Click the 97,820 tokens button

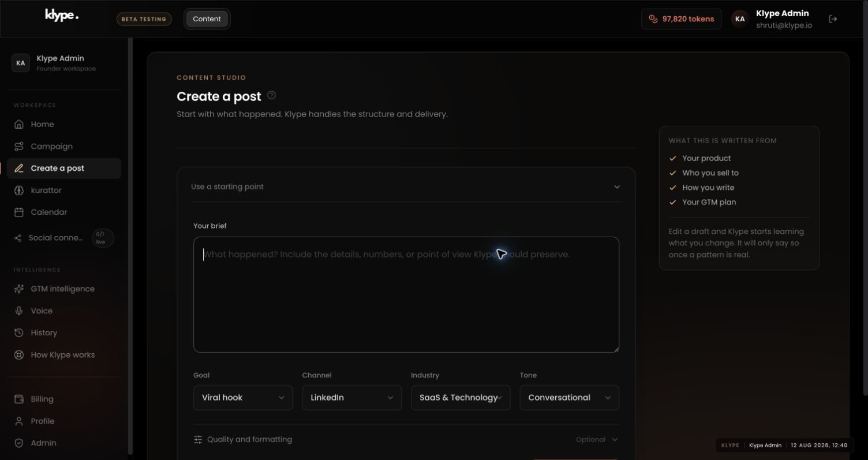coord(682,19)
